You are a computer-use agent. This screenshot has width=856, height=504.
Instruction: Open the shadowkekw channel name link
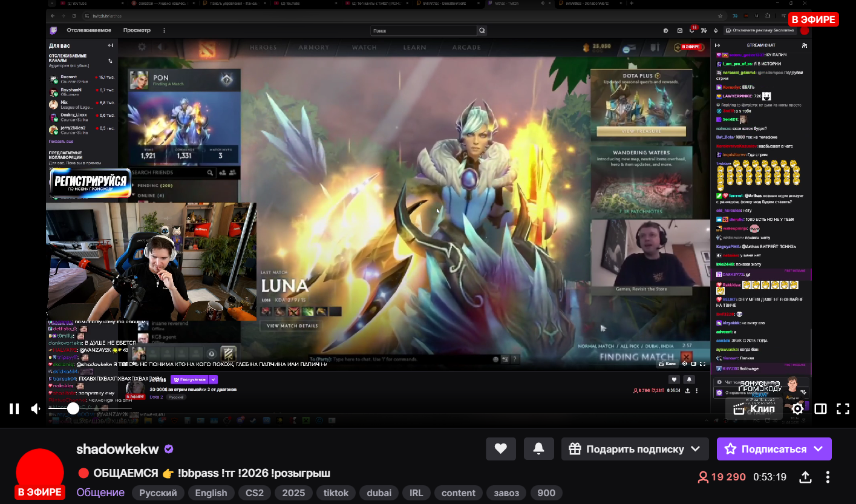tap(117, 449)
